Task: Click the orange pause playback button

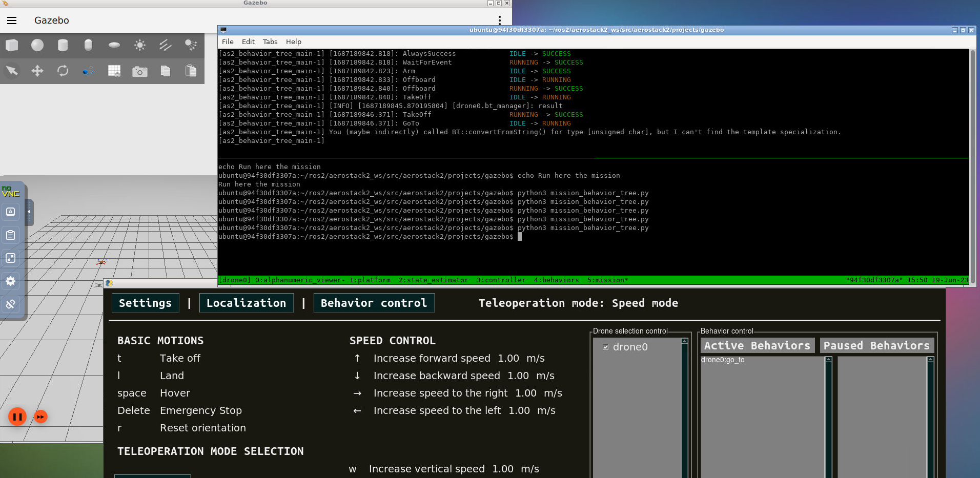Action: click(x=17, y=417)
